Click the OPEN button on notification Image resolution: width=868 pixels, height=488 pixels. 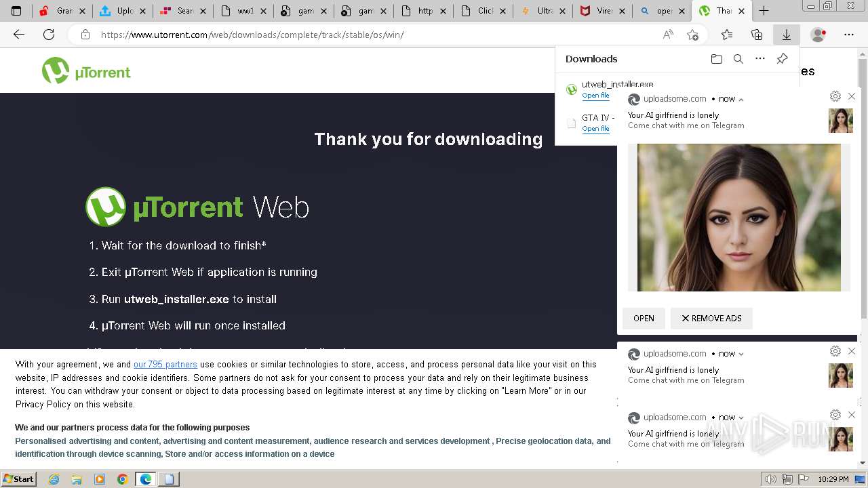tap(644, 319)
